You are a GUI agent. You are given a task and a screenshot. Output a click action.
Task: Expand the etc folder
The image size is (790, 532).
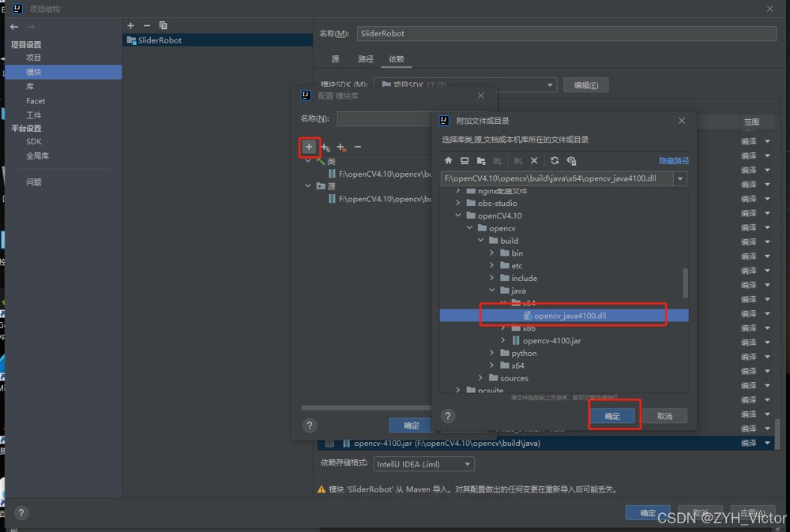491,265
